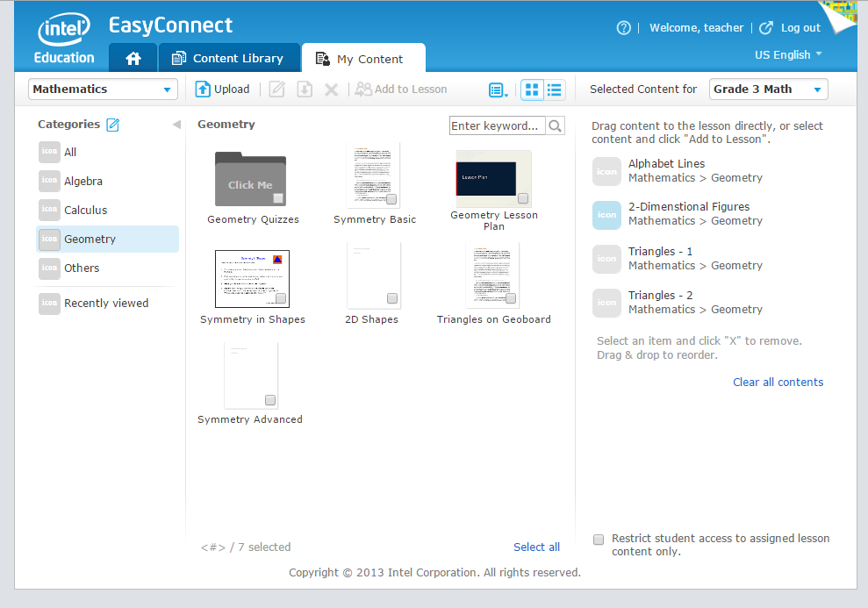
Task: Click the Enter keyword search field
Action: pyautogui.click(x=497, y=126)
